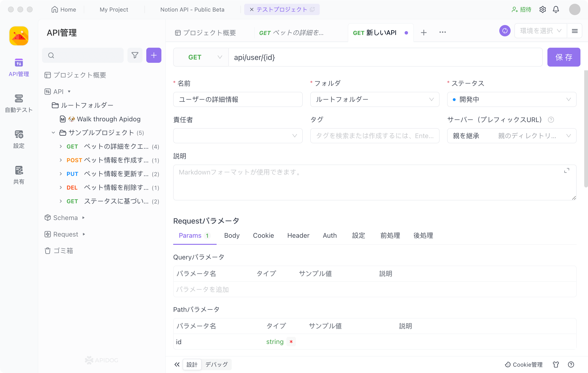Click パラメータを追加 in Query parameters
588x373 pixels.
[x=202, y=289]
